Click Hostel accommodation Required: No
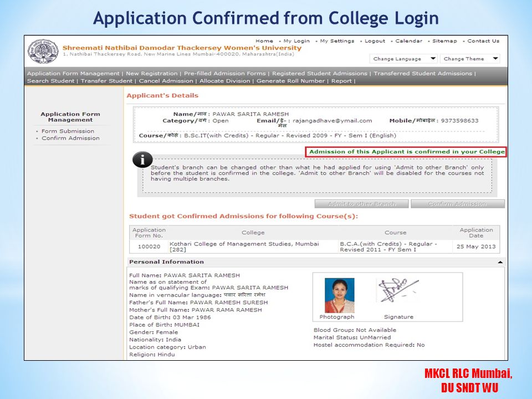This screenshot has height=399, width=532. pyautogui.click(x=369, y=345)
